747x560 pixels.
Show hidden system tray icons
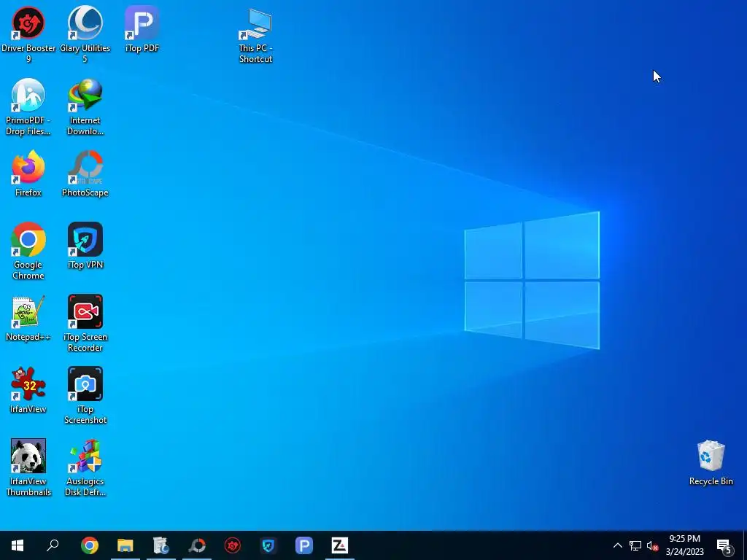(617, 545)
